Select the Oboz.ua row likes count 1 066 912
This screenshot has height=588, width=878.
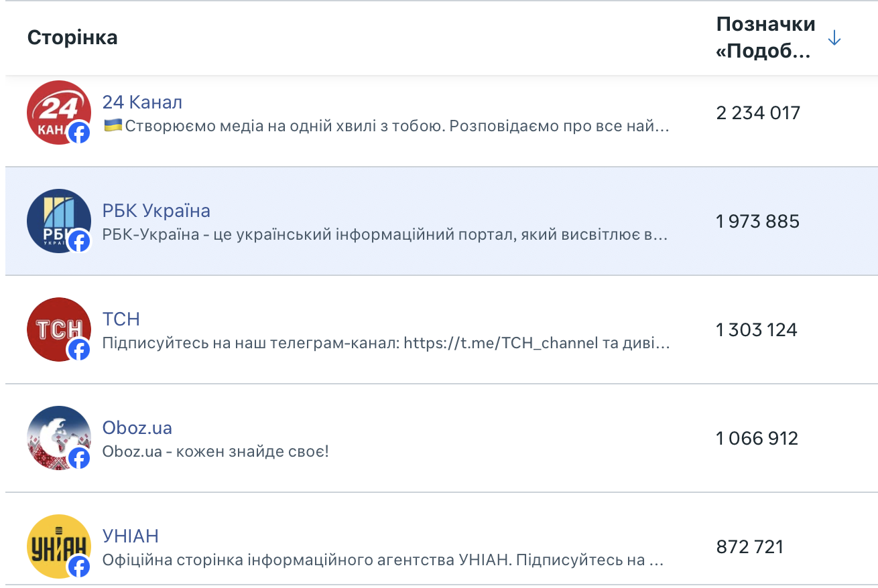pos(757,438)
